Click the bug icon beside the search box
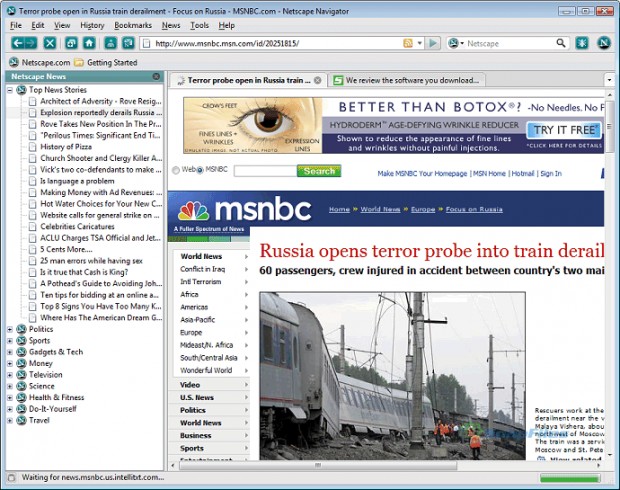This screenshot has width=620, height=490. [582, 43]
